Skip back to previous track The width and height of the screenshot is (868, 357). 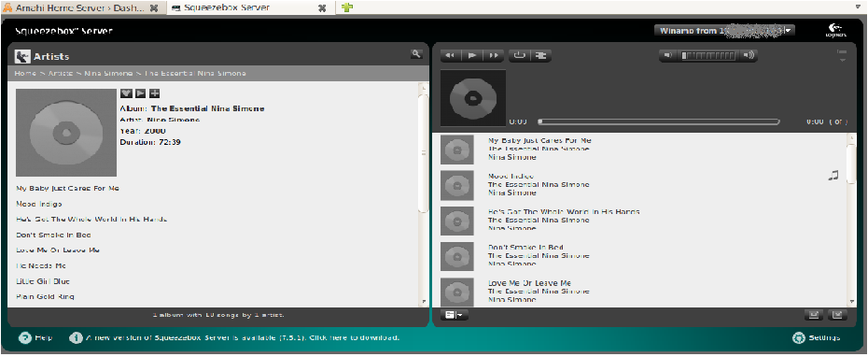coord(451,55)
